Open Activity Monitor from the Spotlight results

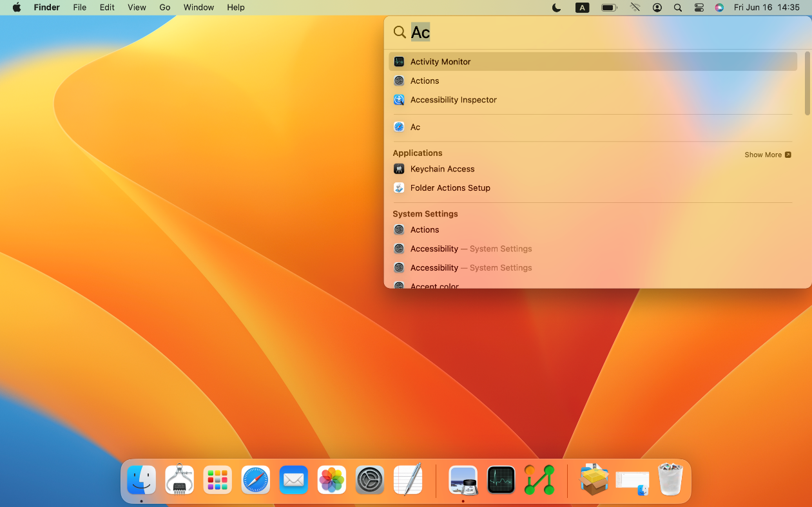click(593, 62)
